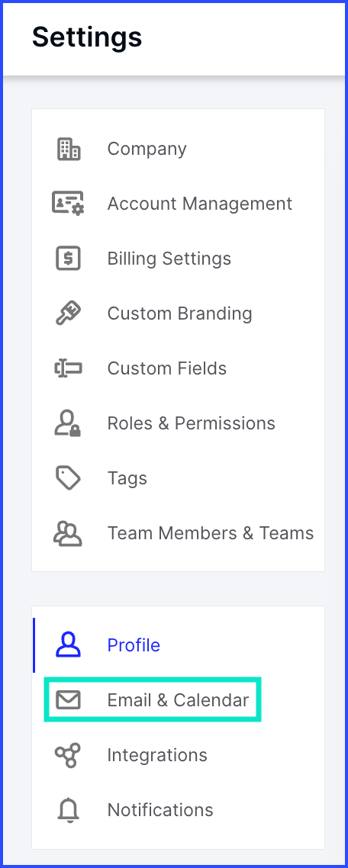Select the Integrations nodes icon
Image resolution: width=348 pixels, height=868 pixels.
point(68,755)
